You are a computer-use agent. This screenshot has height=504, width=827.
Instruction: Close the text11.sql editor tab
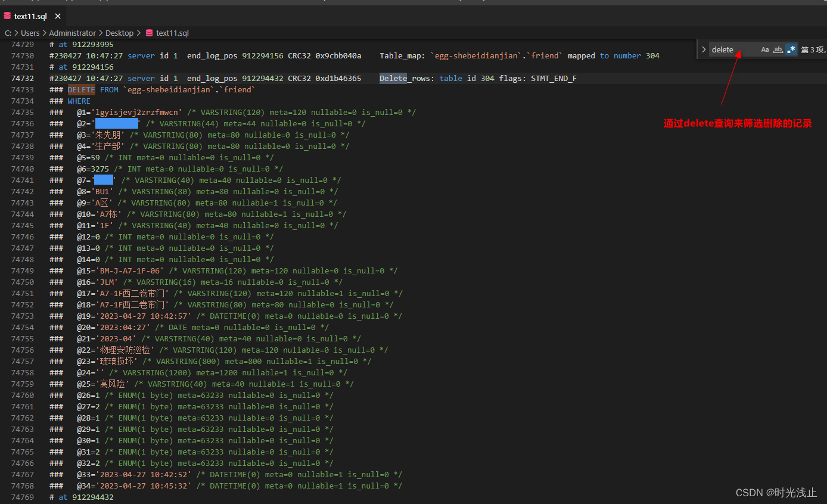point(58,17)
